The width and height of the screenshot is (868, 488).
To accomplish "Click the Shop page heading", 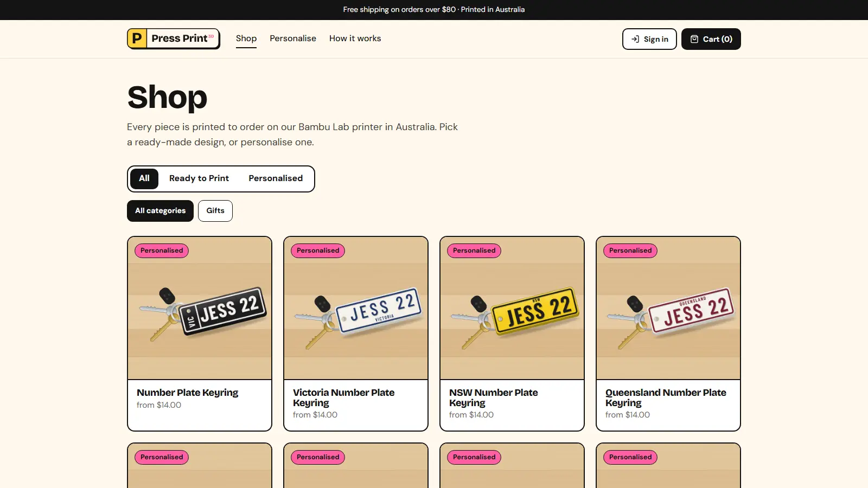I will 167,98.
